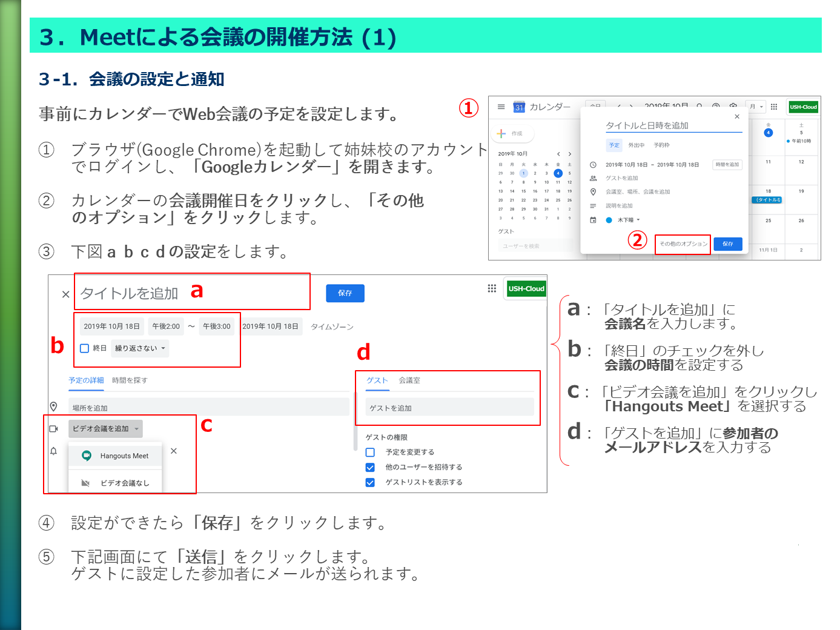840x630 pixels.
Task: Click the people icon beside ゲストを追加
Action: (x=593, y=178)
